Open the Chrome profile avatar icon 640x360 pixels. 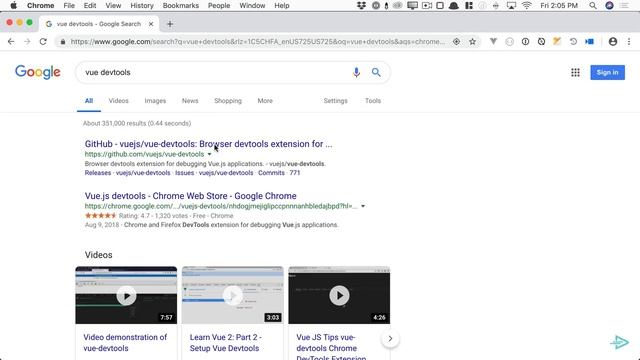[x=613, y=42]
